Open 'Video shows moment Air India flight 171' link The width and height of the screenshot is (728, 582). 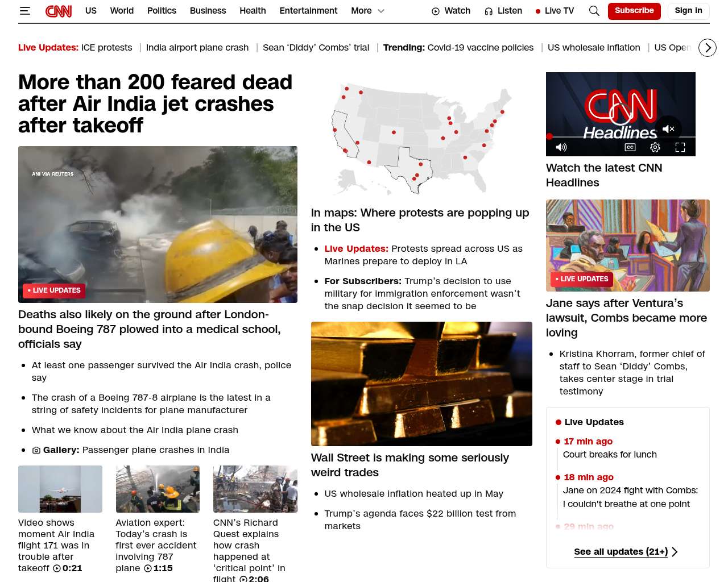tap(56, 545)
